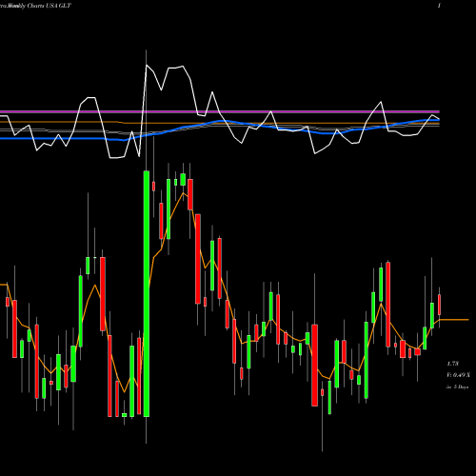The image size is (476, 476).
Task: Click the purple horizontal indicator line
Action: click(220, 111)
